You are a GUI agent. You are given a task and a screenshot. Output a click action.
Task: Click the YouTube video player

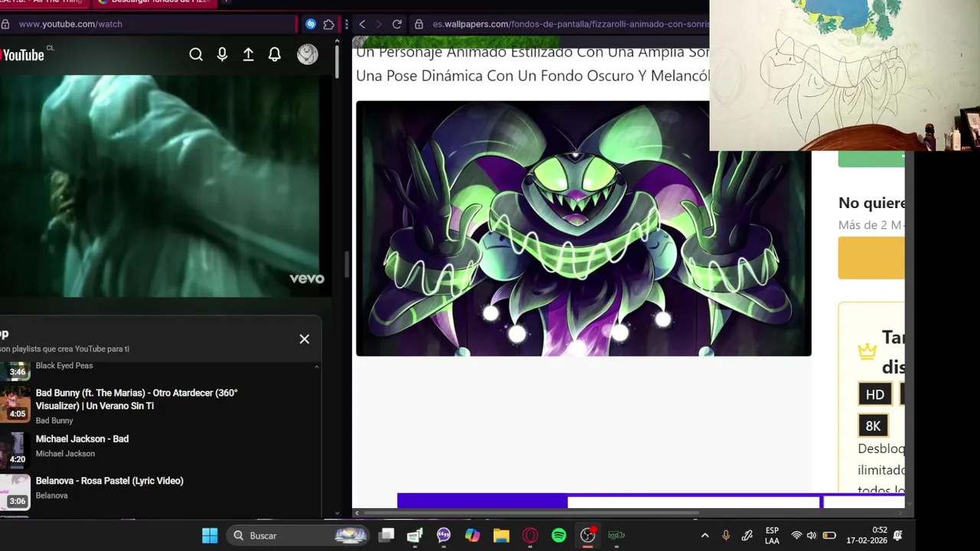coord(161,186)
